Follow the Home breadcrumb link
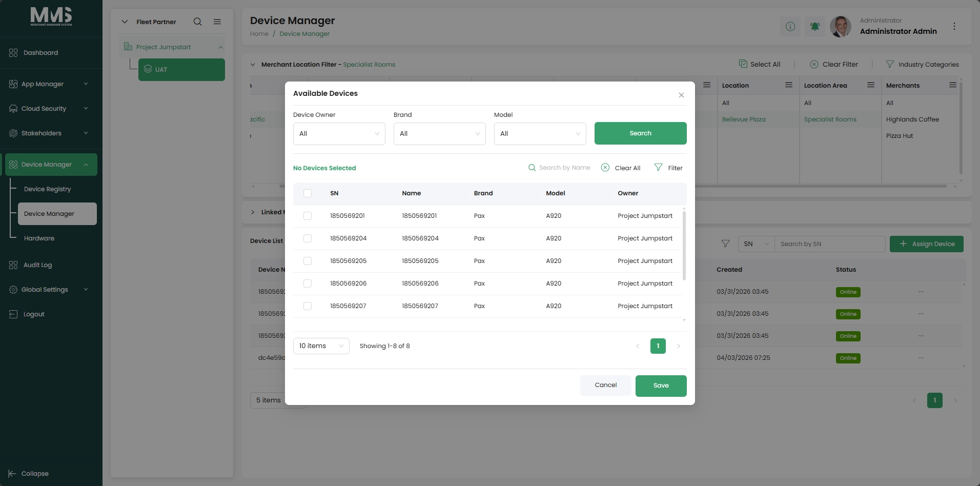Screen dimensions: 980x486 click(259, 34)
